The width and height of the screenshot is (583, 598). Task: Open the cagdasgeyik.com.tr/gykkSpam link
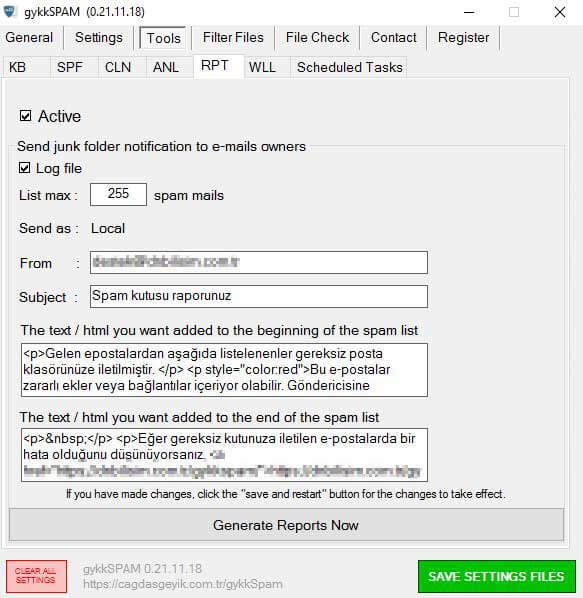coord(183,584)
